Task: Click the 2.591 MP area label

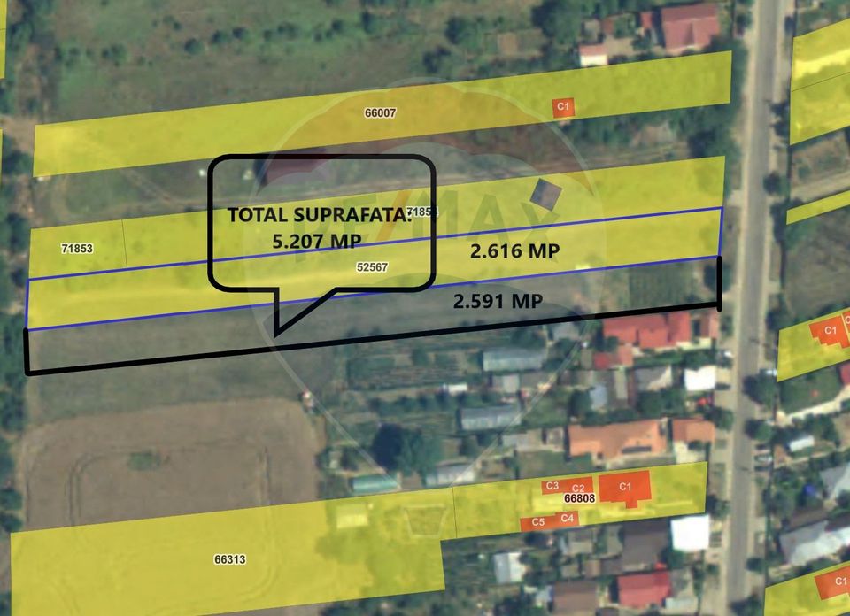Action: click(x=498, y=301)
